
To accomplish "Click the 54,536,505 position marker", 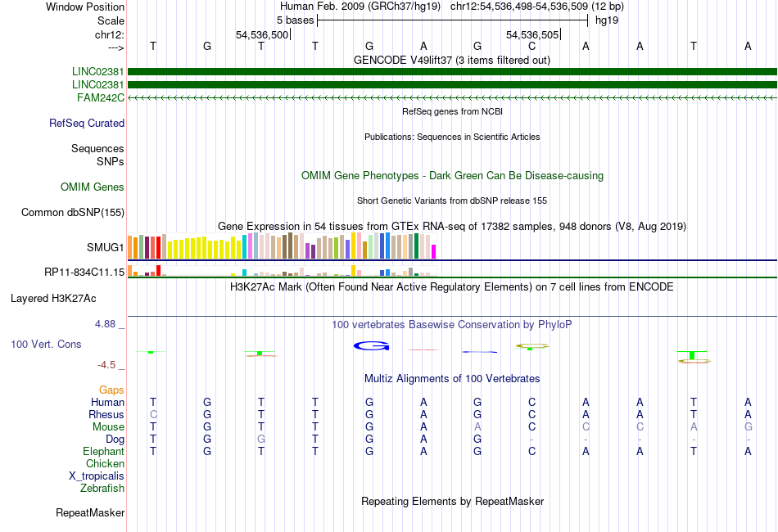I will (532, 34).
